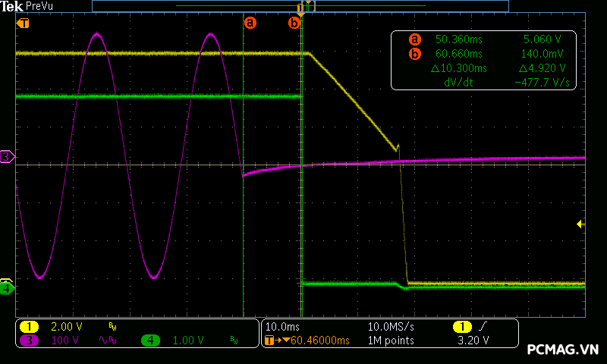Image resolution: width=607 pixels, height=364 pixels.
Task: Click the 3.20 V trigger level readout
Action: pyautogui.click(x=475, y=340)
